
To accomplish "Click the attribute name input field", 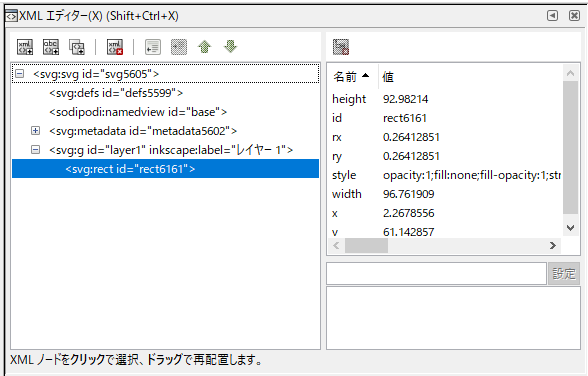I will [x=436, y=274].
